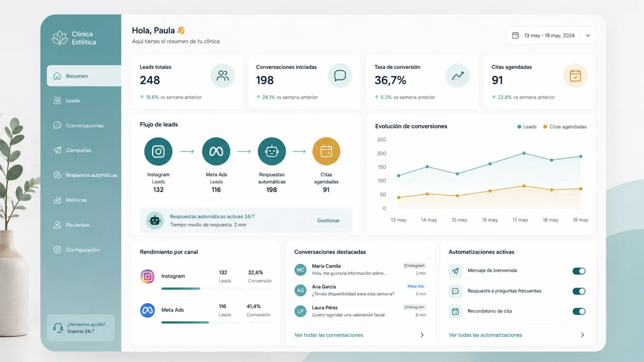Switch off the Recordatorio de cita toggle
The width and height of the screenshot is (644, 362).
579,311
